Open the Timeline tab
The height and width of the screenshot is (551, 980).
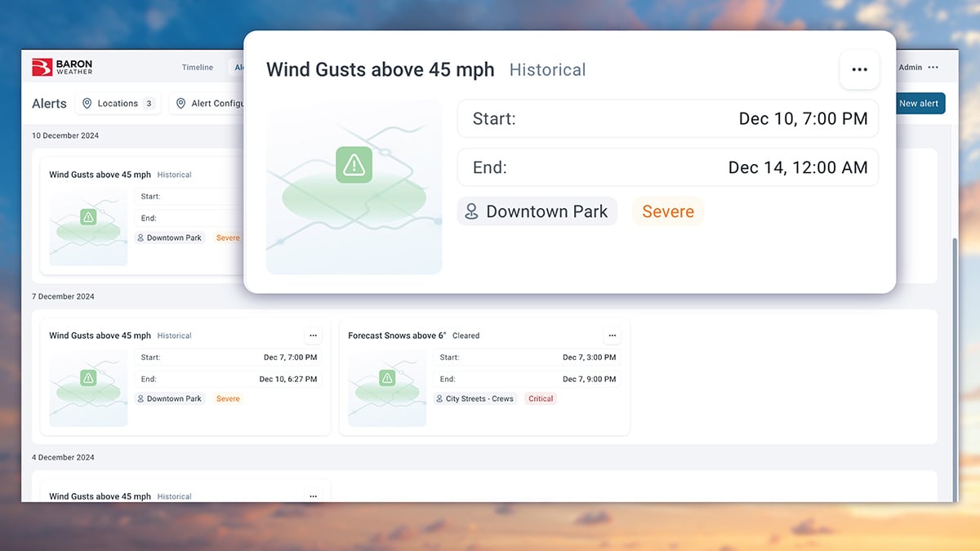(197, 68)
